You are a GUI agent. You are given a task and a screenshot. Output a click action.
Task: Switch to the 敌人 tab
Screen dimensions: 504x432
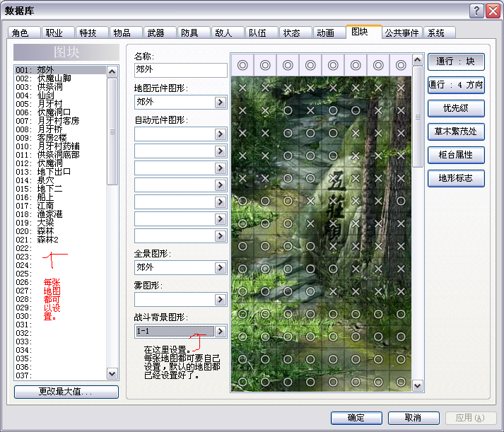(x=228, y=33)
